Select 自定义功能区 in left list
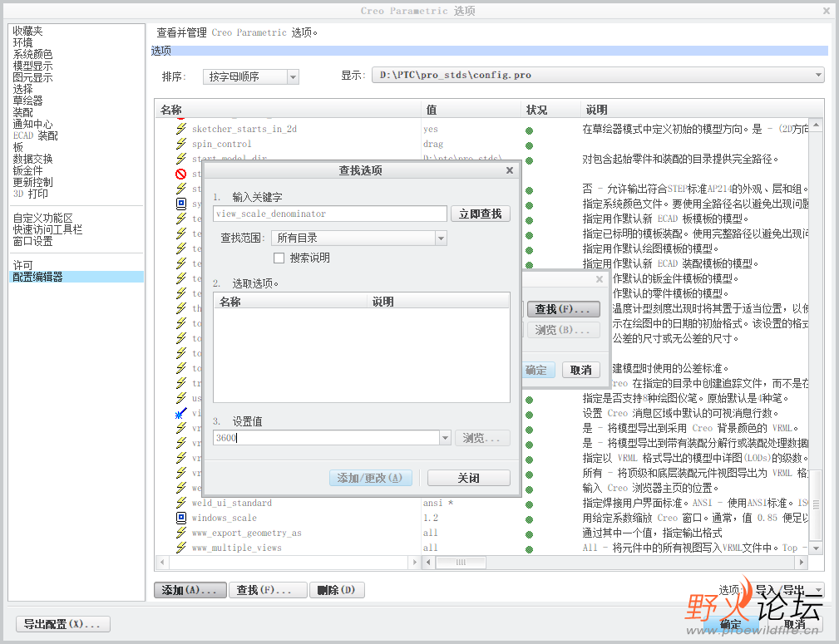Image resolution: width=839 pixels, height=644 pixels. click(42, 218)
